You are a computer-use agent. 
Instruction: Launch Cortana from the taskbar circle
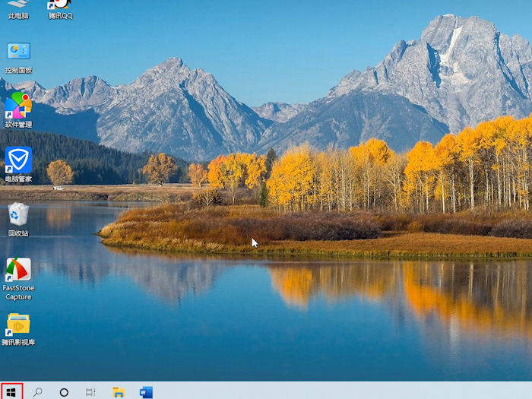64,392
